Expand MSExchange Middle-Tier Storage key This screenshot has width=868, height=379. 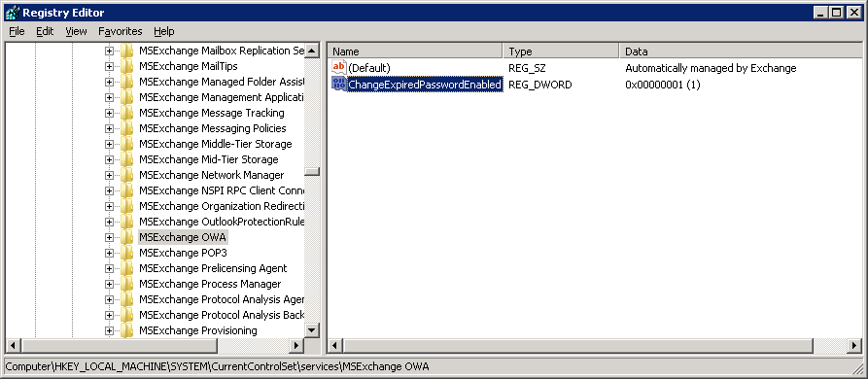tap(109, 144)
